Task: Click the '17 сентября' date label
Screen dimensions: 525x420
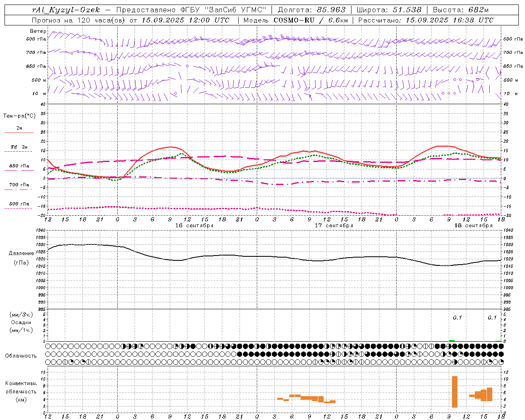Action: pyautogui.click(x=334, y=226)
